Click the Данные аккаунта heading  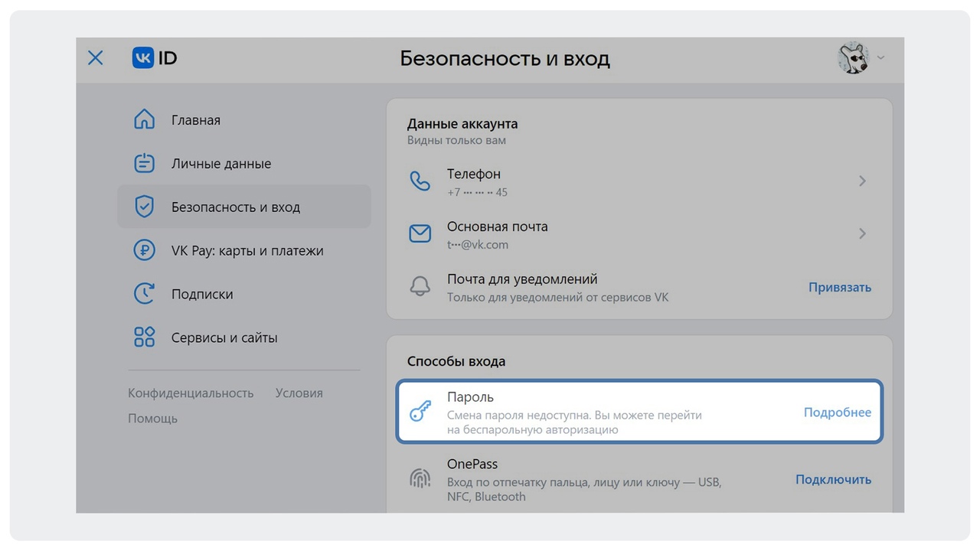pos(462,124)
